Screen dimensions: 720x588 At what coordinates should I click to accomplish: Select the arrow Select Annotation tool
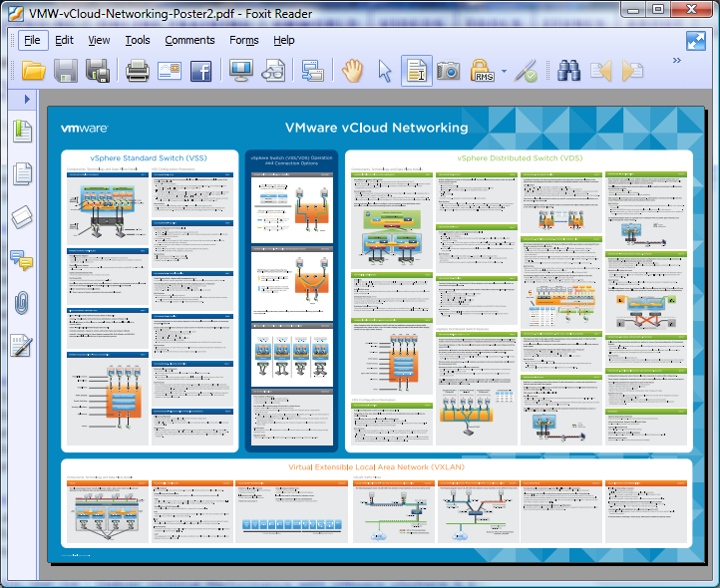[385, 71]
